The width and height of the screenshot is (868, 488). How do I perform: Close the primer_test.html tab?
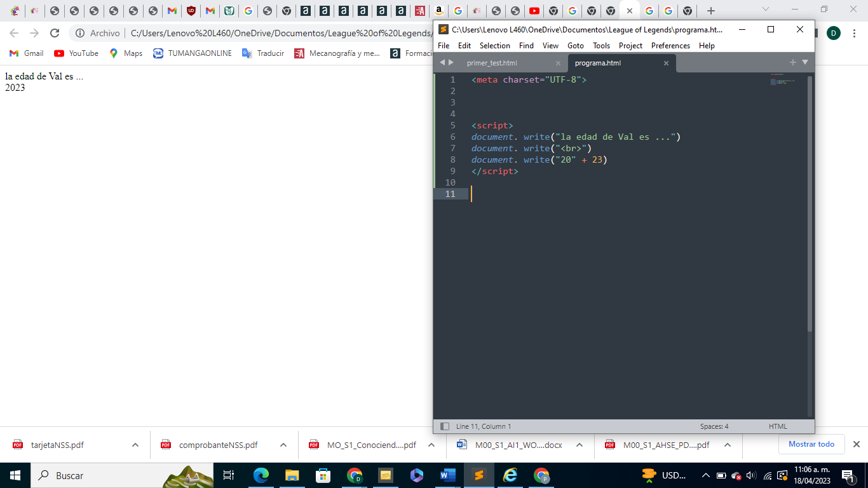558,64
